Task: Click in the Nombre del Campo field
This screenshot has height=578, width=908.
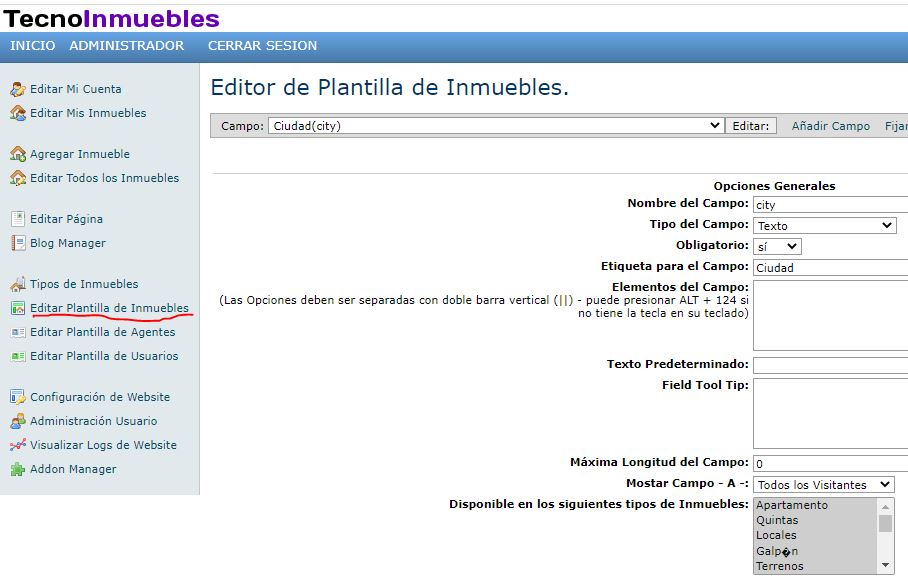Action: (x=830, y=205)
